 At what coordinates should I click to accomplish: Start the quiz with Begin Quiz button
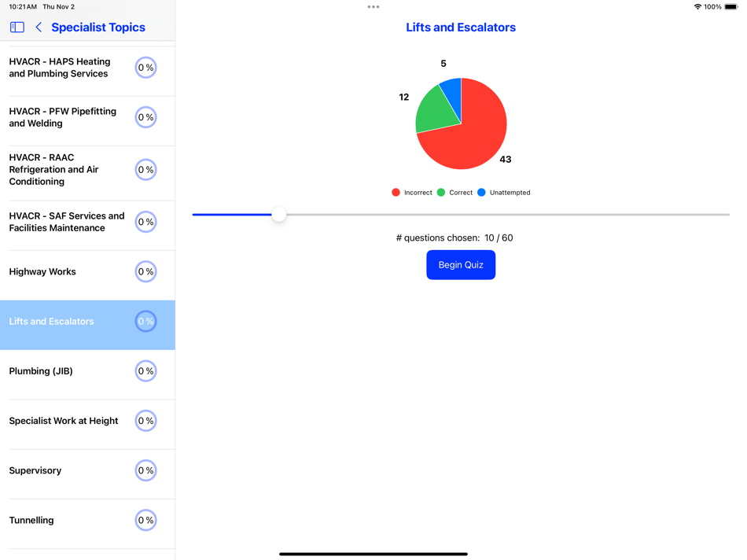461,265
